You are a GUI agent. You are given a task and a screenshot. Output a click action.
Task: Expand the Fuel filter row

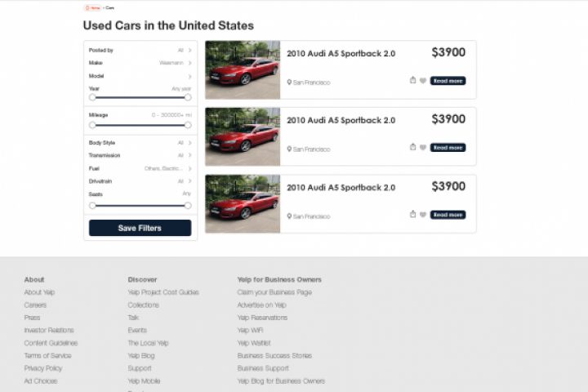189,168
